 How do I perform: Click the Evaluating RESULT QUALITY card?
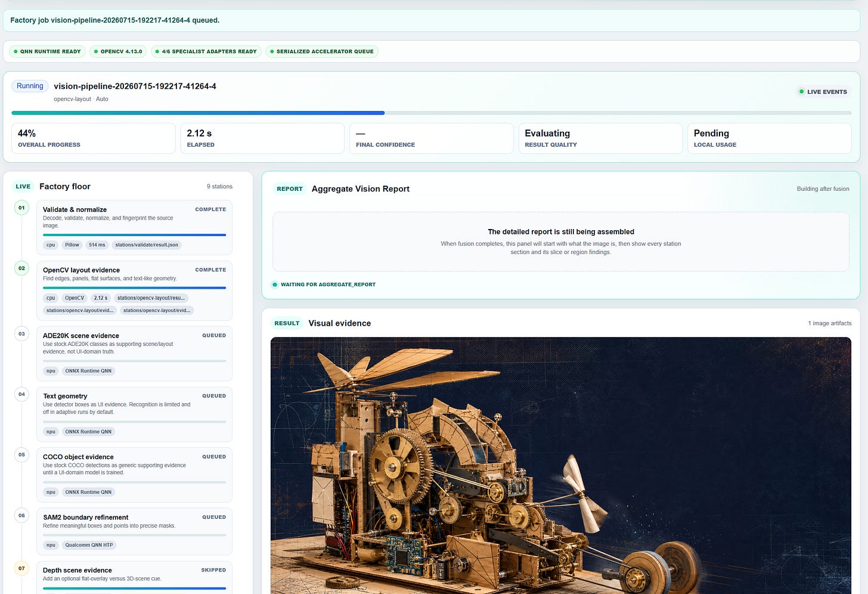tap(600, 138)
